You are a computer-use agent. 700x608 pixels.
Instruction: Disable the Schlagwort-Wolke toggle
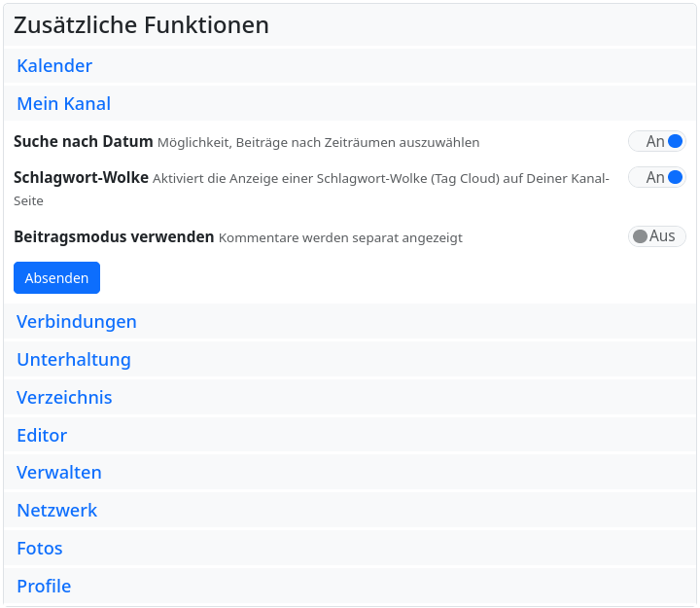click(657, 178)
